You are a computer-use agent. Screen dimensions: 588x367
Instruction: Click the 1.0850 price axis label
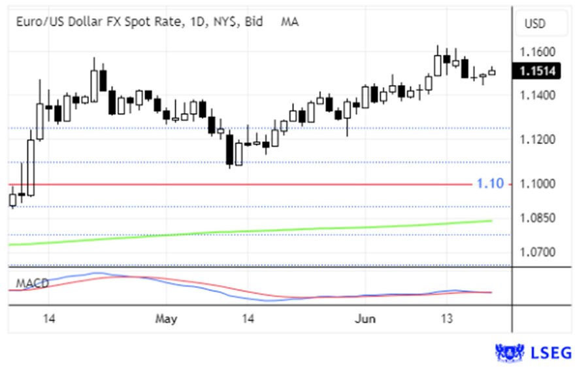pyautogui.click(x=537, y=217)
